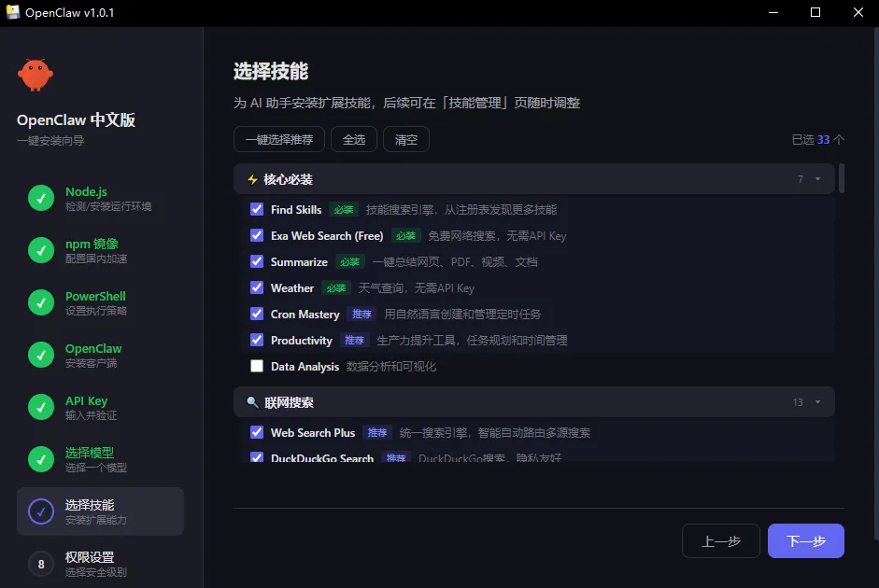Click the 选择技能 current step circle icon
Viewport: 879px width, 588px height.
click(x=41, y=511)
